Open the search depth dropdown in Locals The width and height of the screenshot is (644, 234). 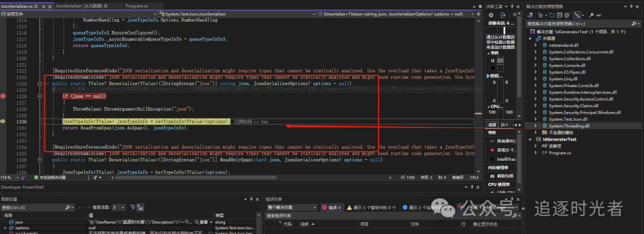(119, 208)
